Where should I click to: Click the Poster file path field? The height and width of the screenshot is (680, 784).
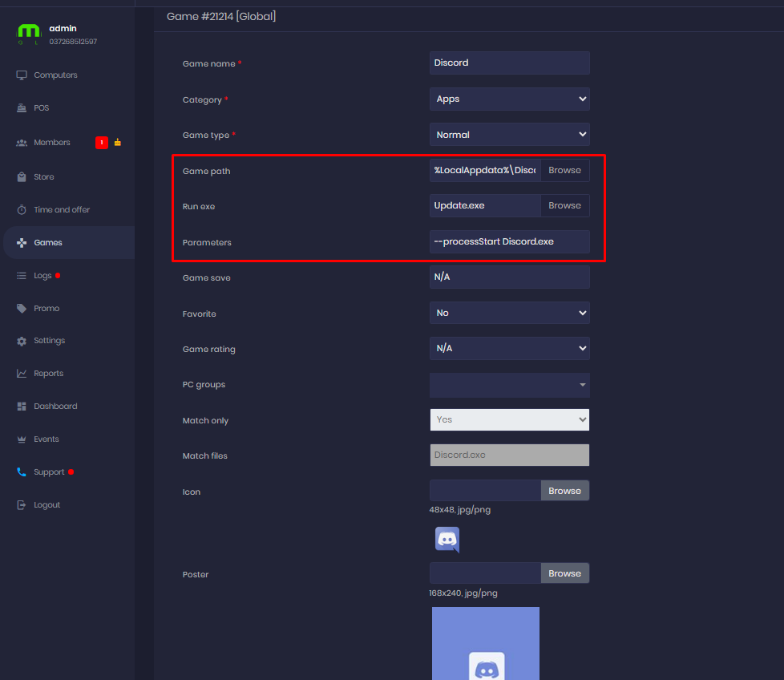pos(485,573)
